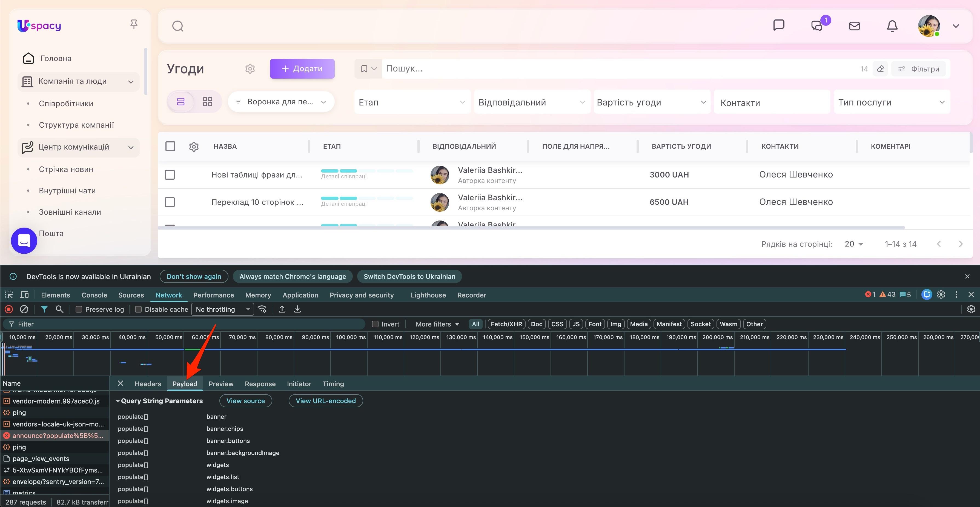Click the clear filter eraser icon
Viewport: 980px width, 507px height.
coord(880,69)
